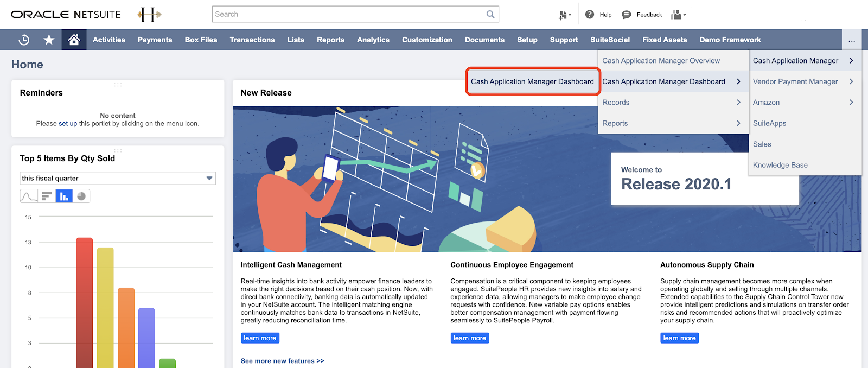Click the set up link in Reminders
Viewport: 868px width, 368px height.
coord(68,124)
